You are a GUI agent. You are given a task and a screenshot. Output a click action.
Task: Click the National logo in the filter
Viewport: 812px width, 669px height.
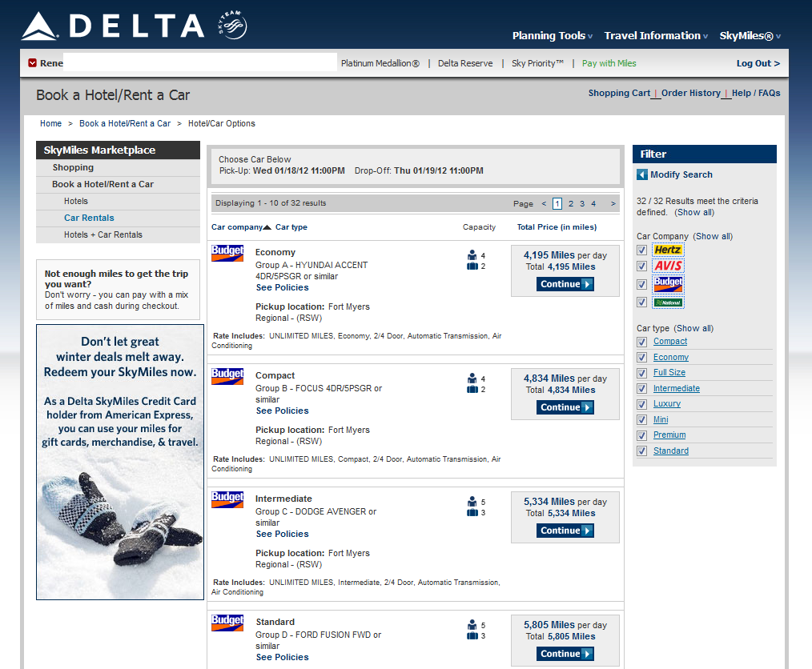tap(668, 302)
